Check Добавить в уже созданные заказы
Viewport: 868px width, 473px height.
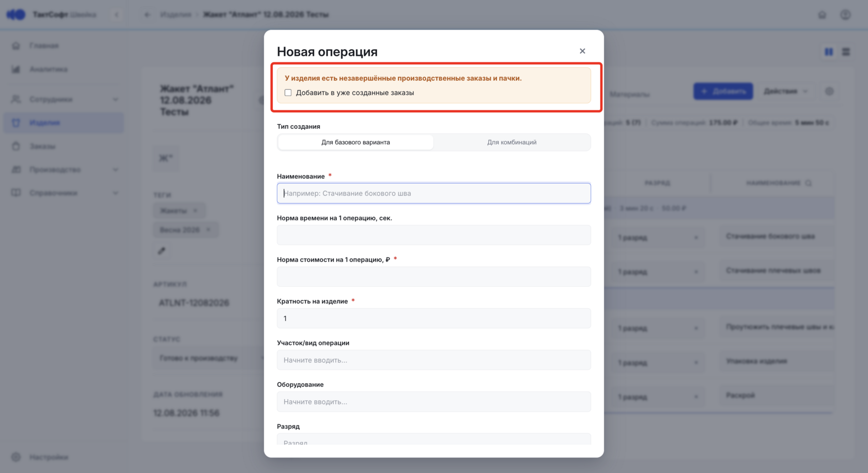tap(288, 93)
